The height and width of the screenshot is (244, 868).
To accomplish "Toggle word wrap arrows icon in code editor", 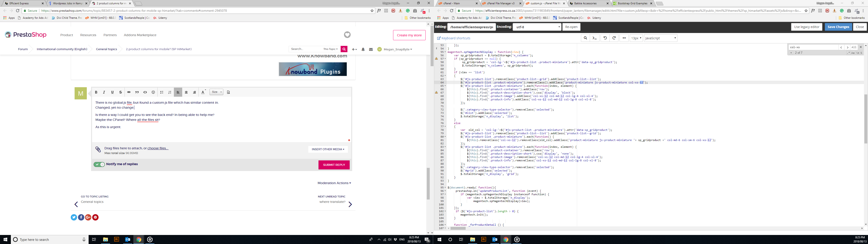I will [624, 38].
